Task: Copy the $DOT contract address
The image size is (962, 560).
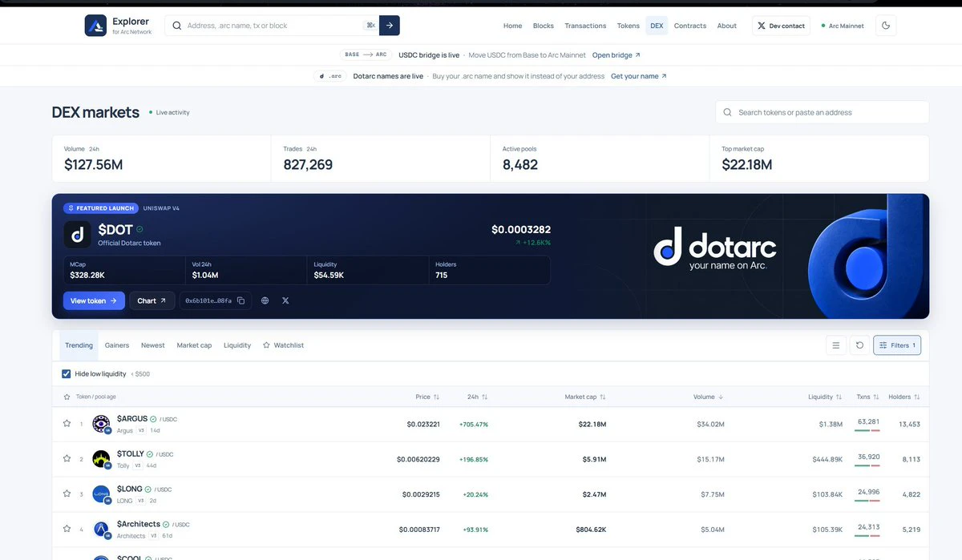Action: coord(240,300)
